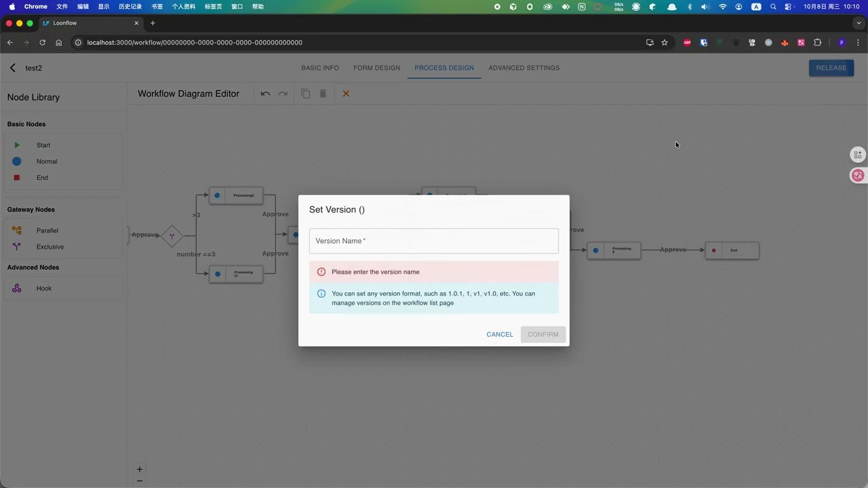Viewport: 868px width, 488px height.
Task: Click the 'Please enter the version name' error
Action: coord(434,272)
